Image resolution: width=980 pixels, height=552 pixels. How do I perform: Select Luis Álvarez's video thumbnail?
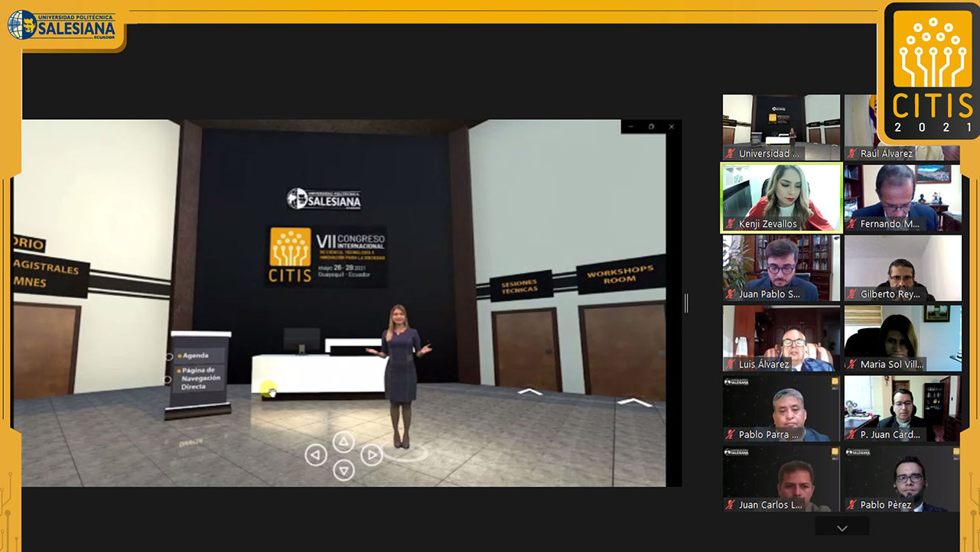781,338
